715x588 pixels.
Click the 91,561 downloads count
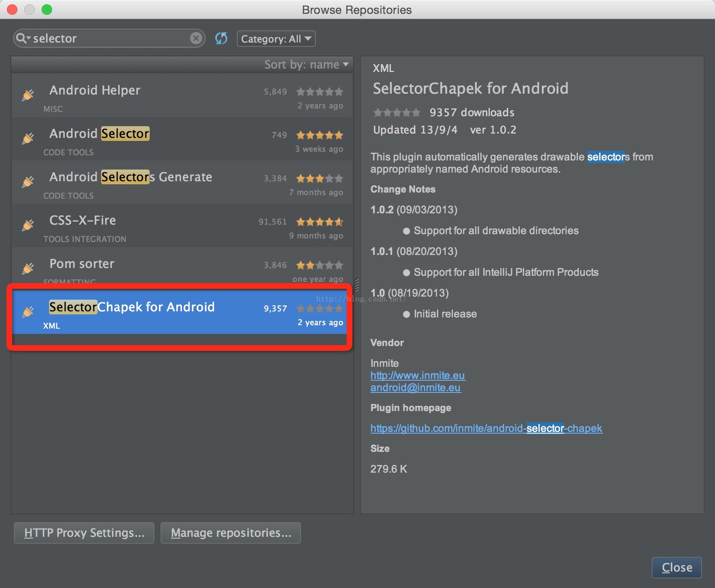(273, 222)
